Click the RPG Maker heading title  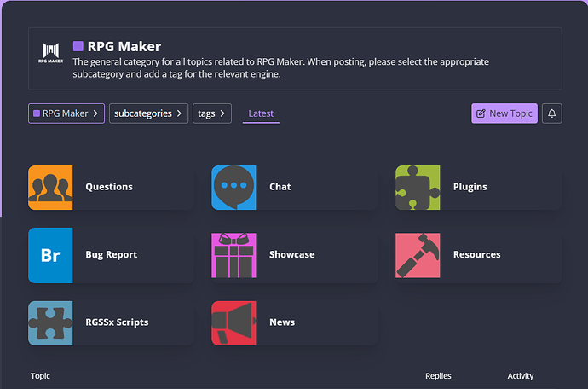click(x=124, y=46)
